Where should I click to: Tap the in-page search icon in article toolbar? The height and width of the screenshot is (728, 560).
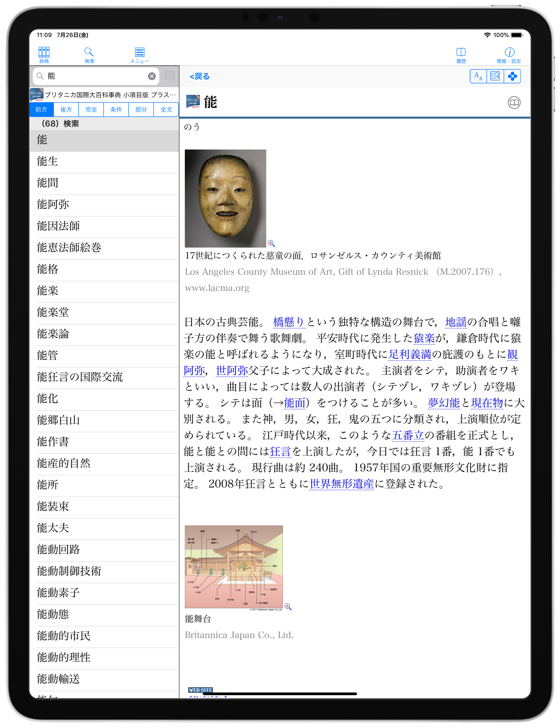coord(495,76)
